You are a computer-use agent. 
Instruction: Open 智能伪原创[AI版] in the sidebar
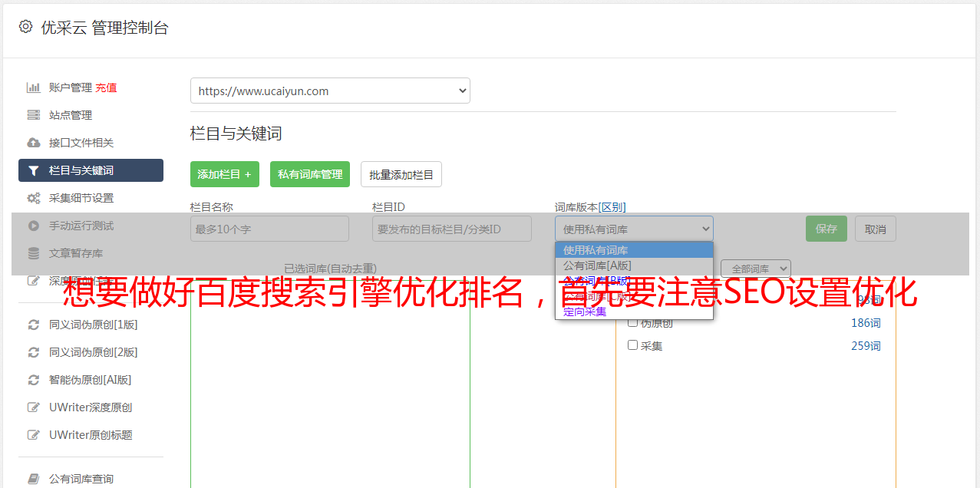point(91,380)
